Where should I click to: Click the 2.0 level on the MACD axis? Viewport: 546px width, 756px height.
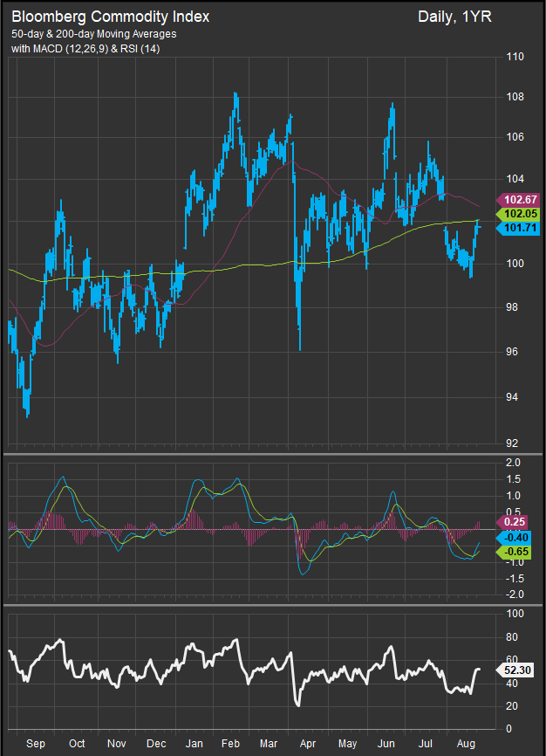(513, 463)
